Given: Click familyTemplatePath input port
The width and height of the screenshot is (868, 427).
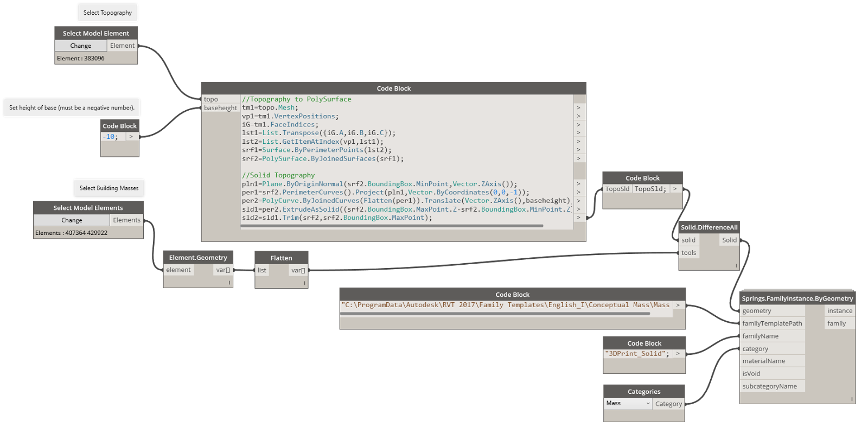Looking at the screenshot, I should (772, 323).
